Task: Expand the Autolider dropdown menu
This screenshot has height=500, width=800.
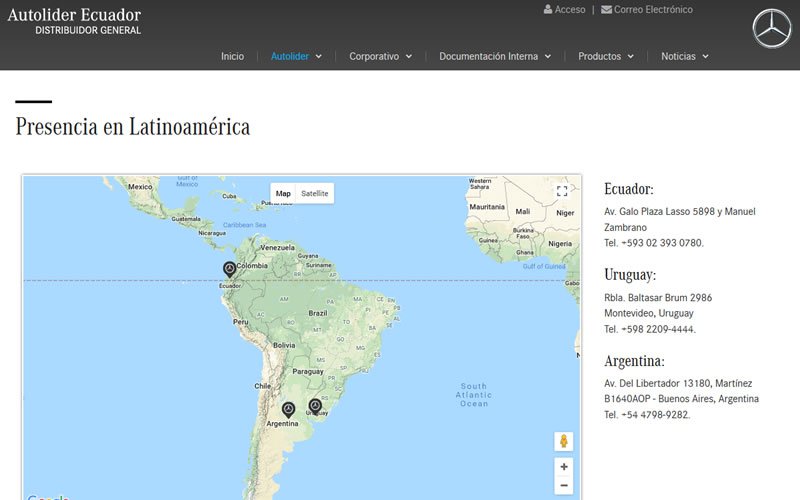Action: 296,57
